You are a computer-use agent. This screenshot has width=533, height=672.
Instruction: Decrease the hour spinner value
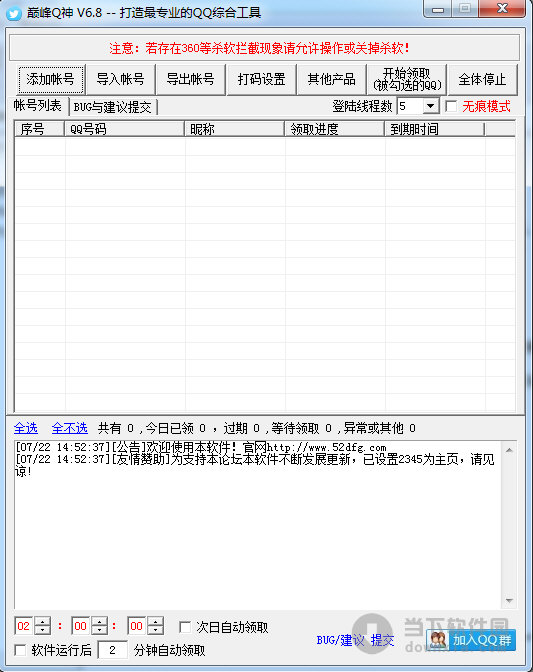pos(42,630)
